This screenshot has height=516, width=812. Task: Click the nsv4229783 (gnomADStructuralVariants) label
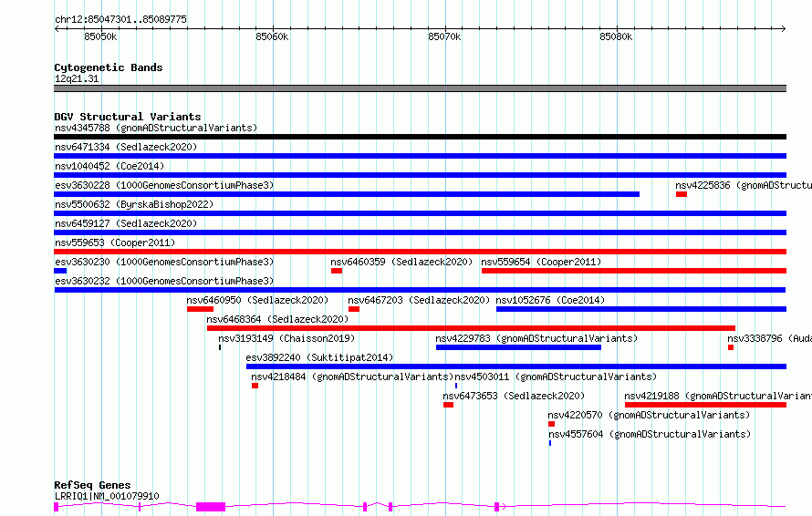tap(536, 338)
